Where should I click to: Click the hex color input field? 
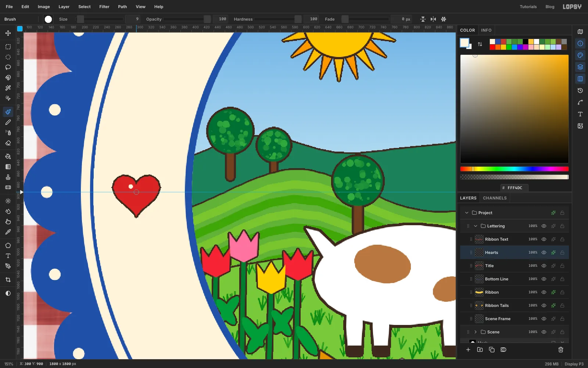pyautogui.click(x=514, y=188)
